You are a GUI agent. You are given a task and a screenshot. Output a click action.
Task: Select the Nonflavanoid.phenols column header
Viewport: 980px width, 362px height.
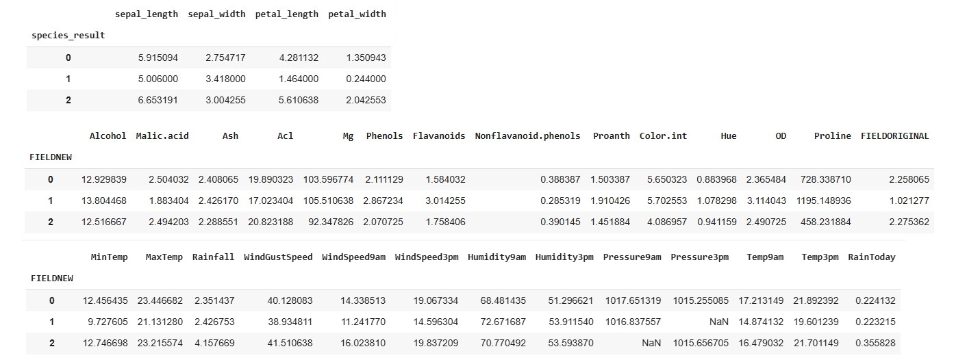pos(527,135)
